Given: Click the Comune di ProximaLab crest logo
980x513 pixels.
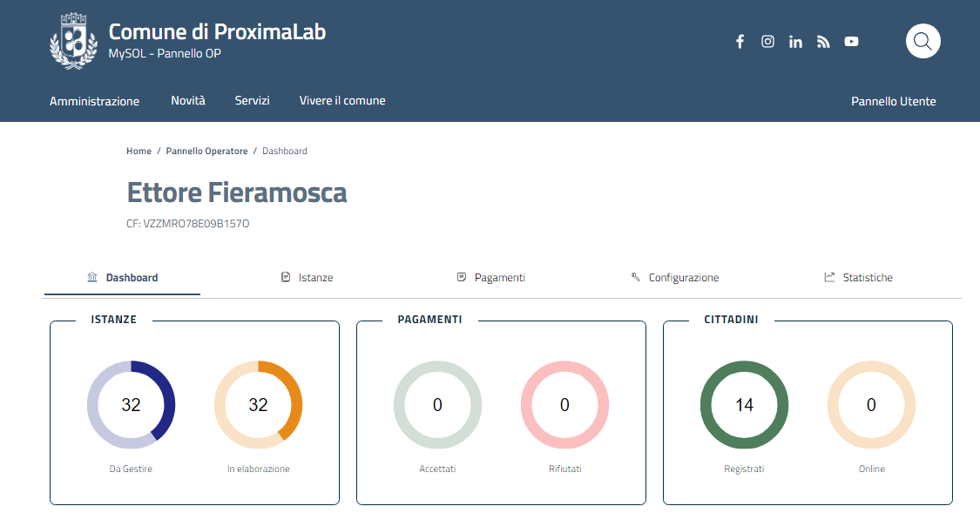Looking at the screenshot, I should coord(73,43).
